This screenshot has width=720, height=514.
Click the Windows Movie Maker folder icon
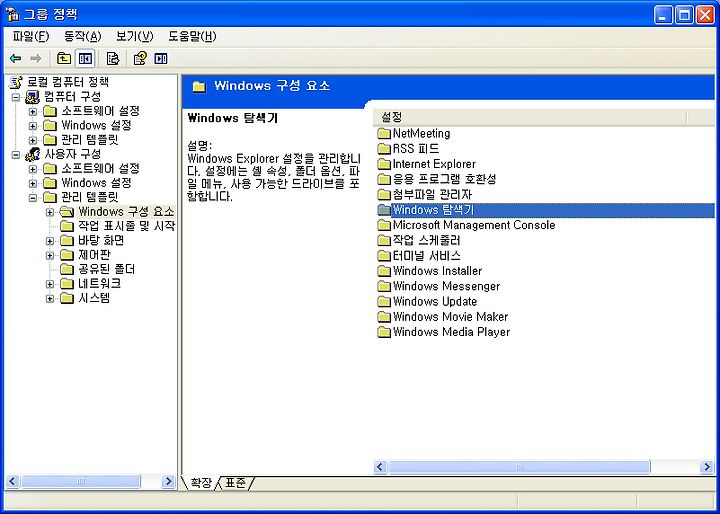(x=384, y=316)
